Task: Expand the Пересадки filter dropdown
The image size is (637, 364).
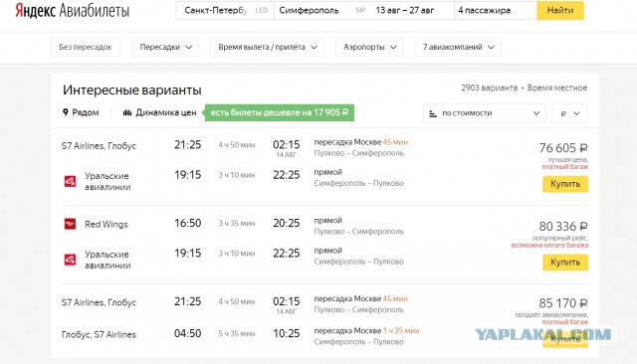Action: 165,47
